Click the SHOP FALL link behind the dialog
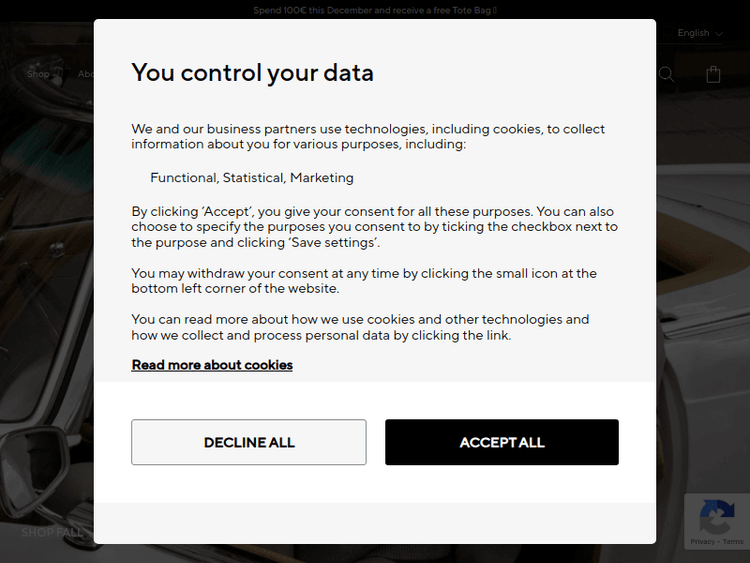This screenshot has width=750, height=563. (x=52, y=532)
